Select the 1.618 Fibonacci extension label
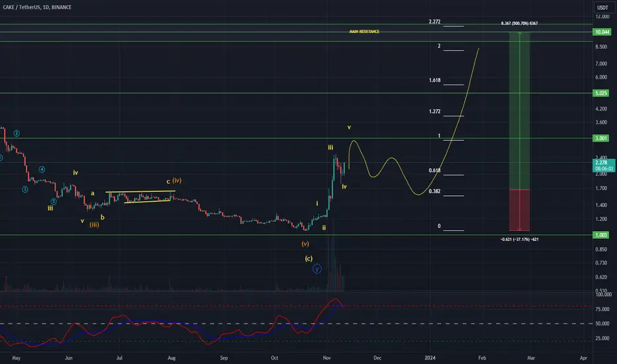 (x=434, y=80)
